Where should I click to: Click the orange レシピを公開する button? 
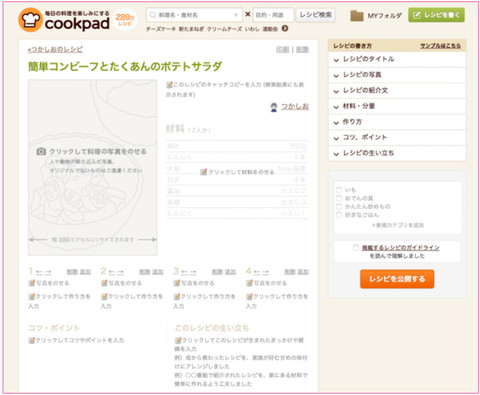pyautogui.click(x=397, y=279)
